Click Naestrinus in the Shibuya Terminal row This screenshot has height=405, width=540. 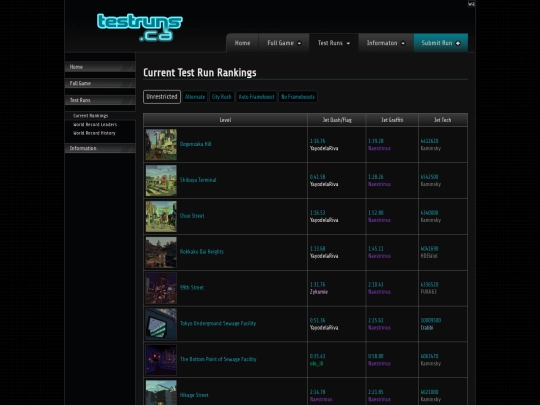[x=380, y=184]
